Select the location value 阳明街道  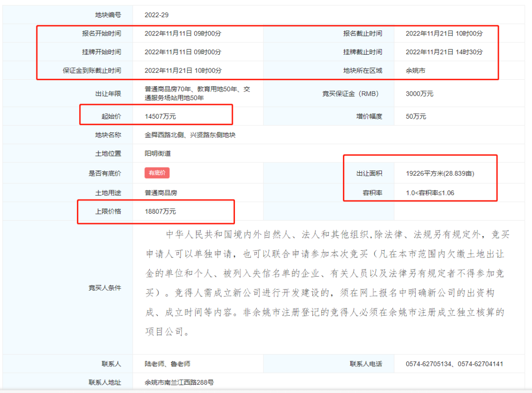coord(158,153)
